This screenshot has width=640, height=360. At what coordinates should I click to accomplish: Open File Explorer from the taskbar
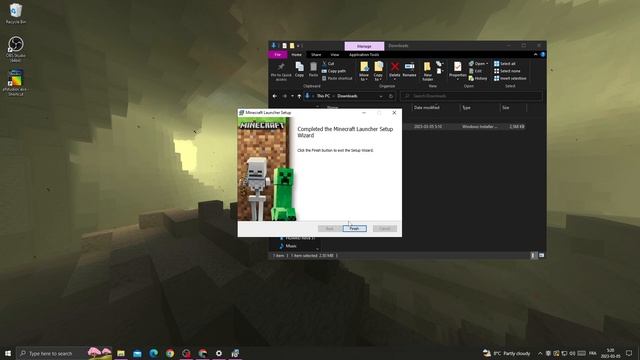coord(121,353)
